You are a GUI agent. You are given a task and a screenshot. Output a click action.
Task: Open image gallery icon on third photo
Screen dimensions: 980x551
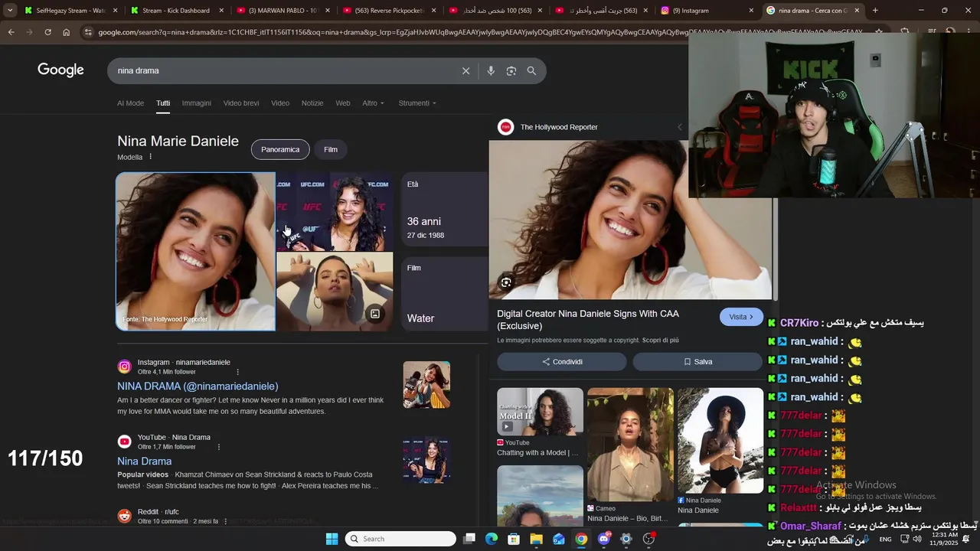coord(375,314)
